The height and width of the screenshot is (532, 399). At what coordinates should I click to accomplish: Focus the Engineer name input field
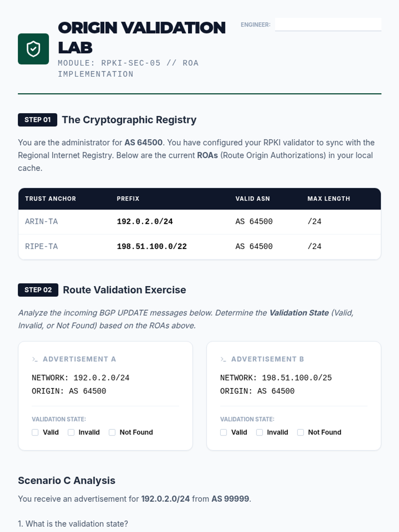[x=328, y=25]
